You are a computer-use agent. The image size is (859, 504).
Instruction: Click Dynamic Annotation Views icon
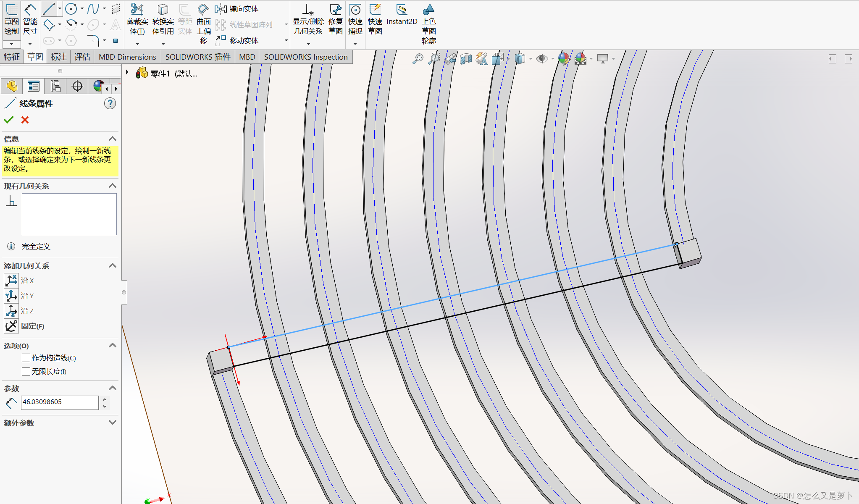point(482,59)
